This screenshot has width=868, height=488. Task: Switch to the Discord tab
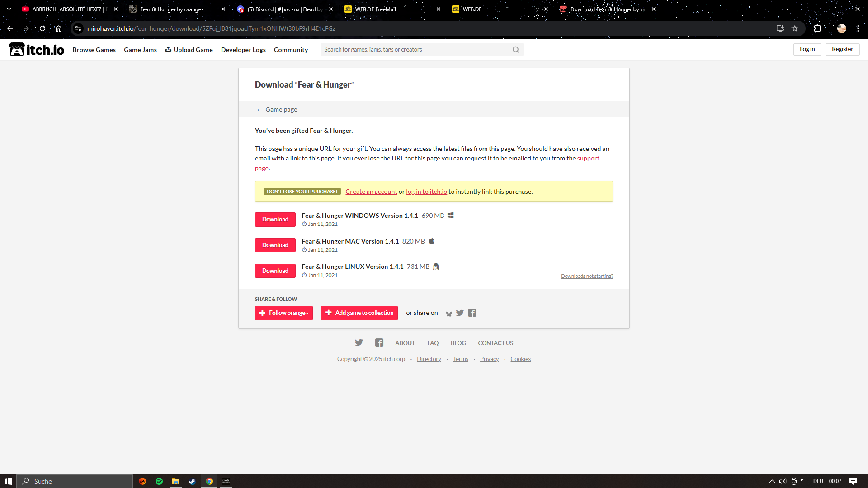(x=285, y=9)
